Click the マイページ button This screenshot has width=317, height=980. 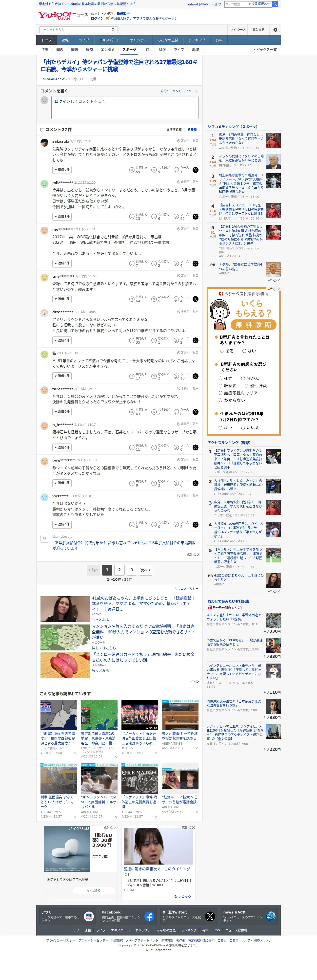pyautogui.click(x=238, y=30)
